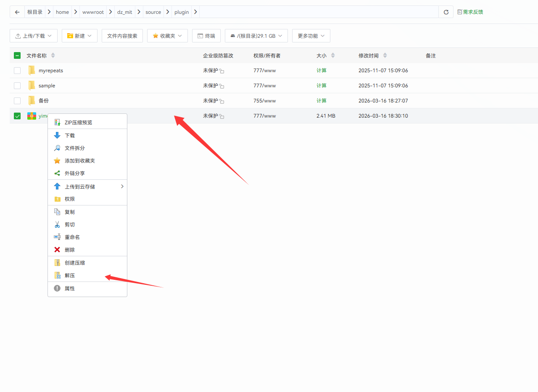Open the 备份 folder icon

(32, 101)
